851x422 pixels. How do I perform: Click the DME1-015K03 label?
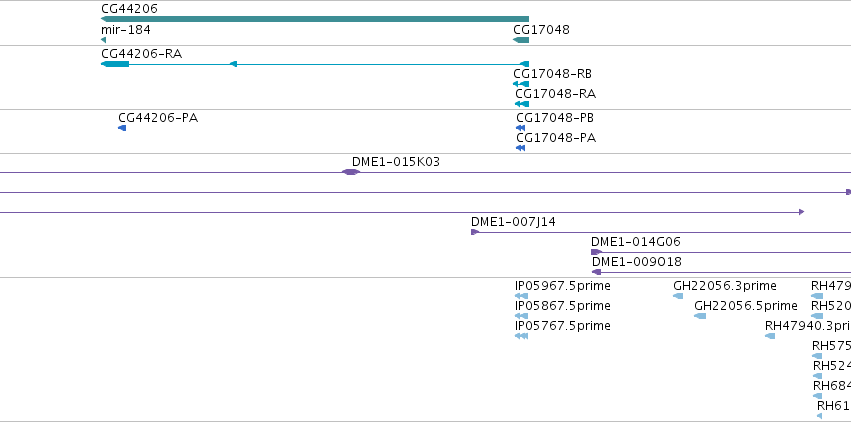pyautogui.click(x=396, y=162)
